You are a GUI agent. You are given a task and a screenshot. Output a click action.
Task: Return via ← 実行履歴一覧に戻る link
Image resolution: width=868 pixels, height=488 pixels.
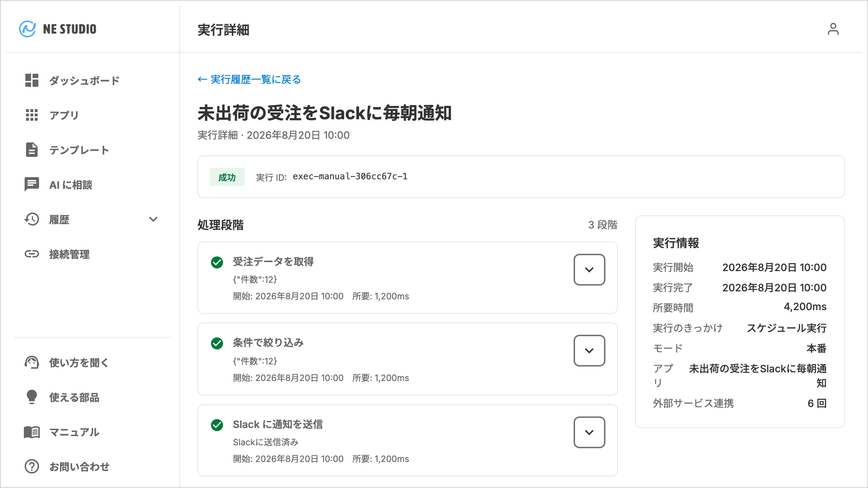[249, 80]
